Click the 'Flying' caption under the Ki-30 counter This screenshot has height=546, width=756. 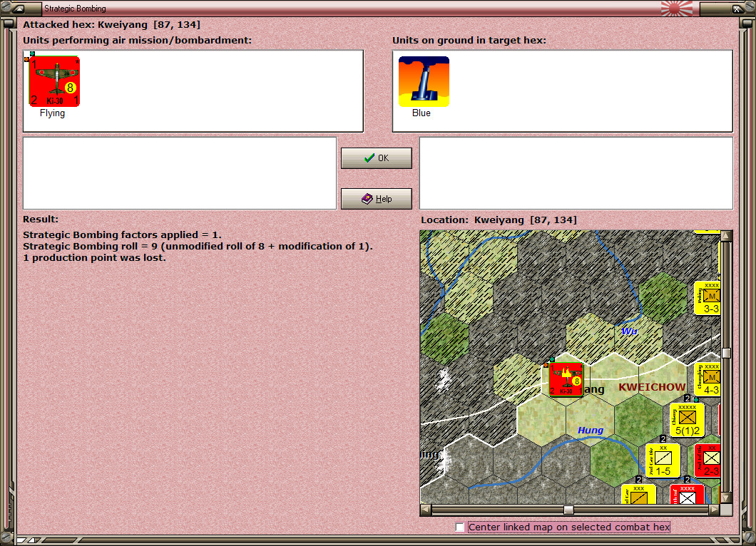coord(52,113)
